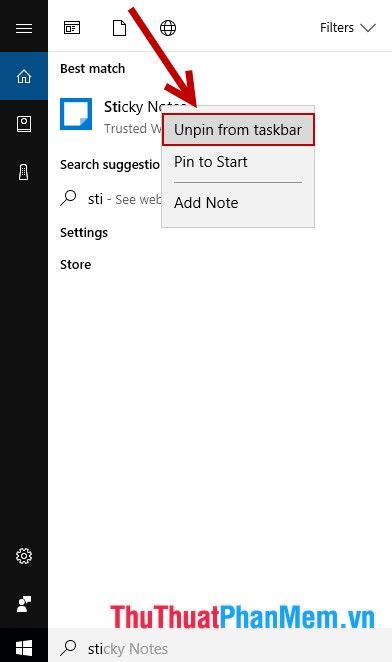Expand the Filters dropdown
This screenshot has height=662, width=392.
point(348,28)
